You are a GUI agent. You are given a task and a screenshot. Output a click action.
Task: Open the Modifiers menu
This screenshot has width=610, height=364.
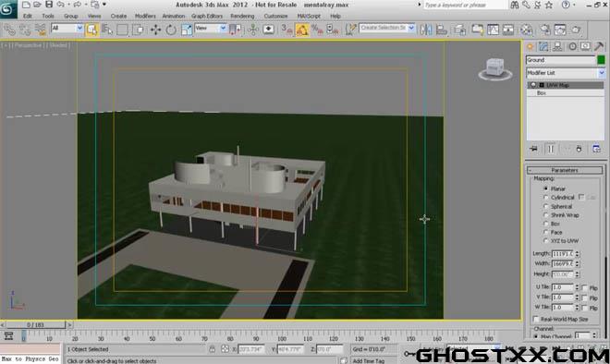tap(145, 16)
